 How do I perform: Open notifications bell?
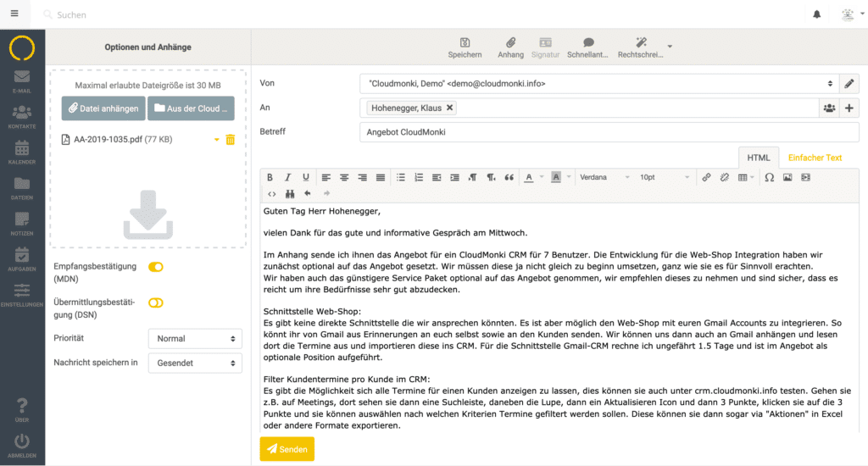[816, 14]
